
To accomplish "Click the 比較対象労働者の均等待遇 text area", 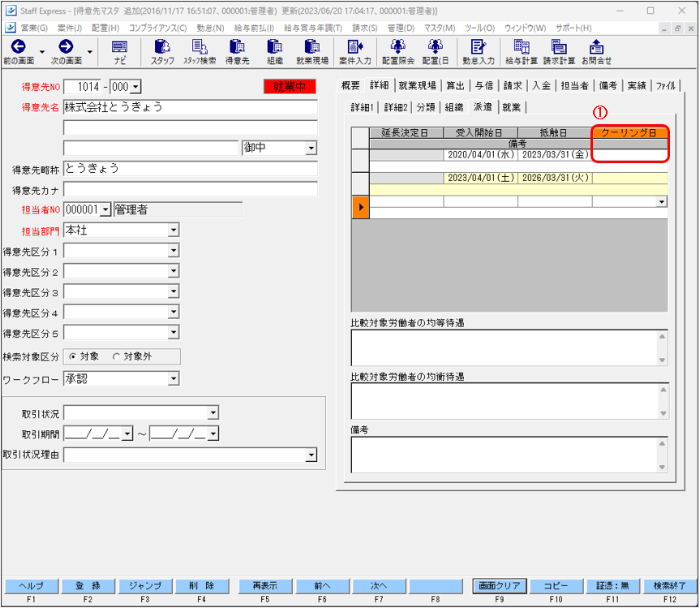I will [x=509, y=348].
